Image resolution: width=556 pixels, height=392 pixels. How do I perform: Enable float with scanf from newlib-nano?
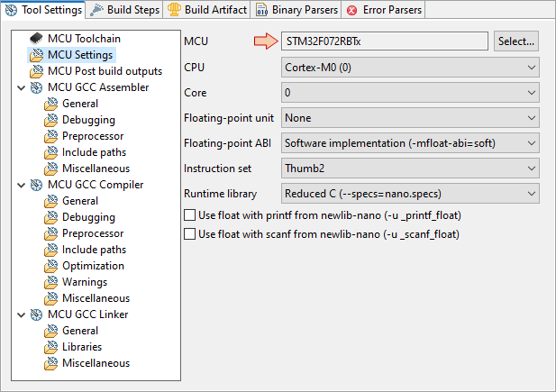pos(190,233)
